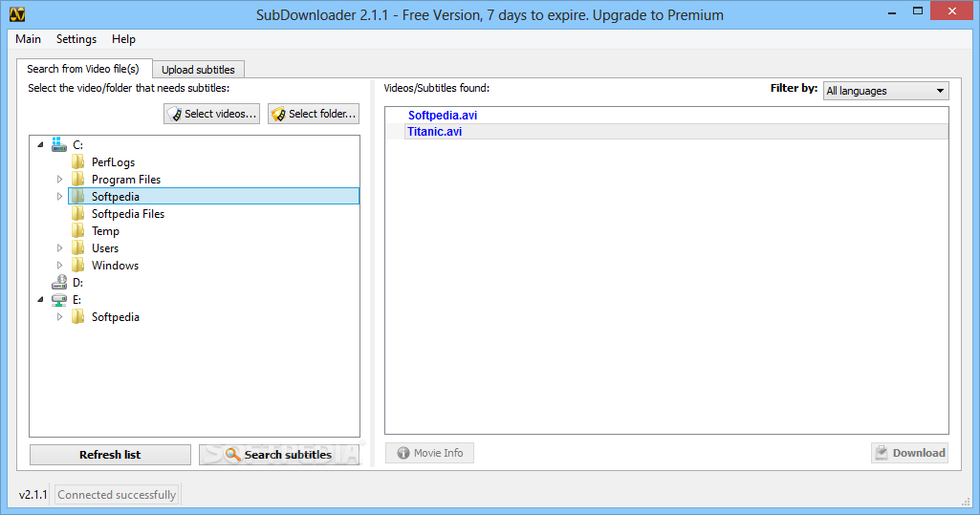The height and width of the screenshot is (515, 980).
Task: Close the SubDownloader window
Action: pyautogui.click(x=952, y=11)
